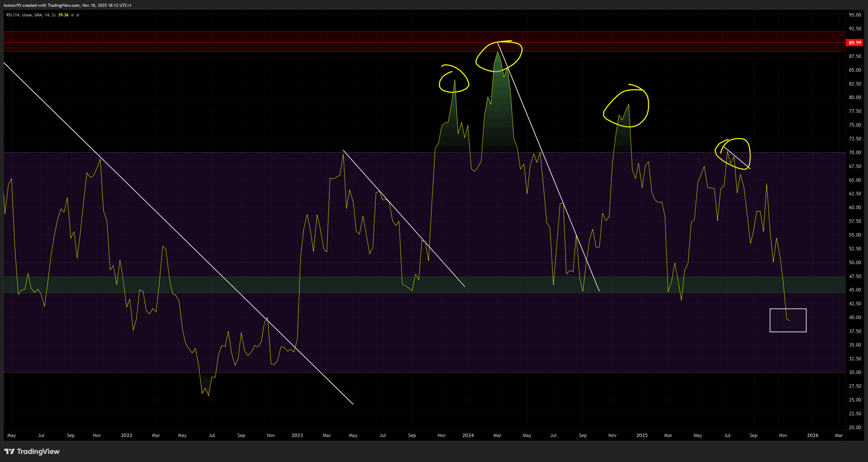The image size is (868, 462).
Task: Click the red 89.99 price level label
Action: coord(855,43)
